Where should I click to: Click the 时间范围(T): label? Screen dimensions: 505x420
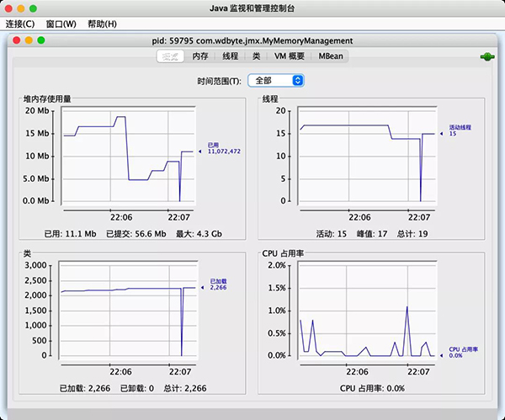tap(219, 81)
